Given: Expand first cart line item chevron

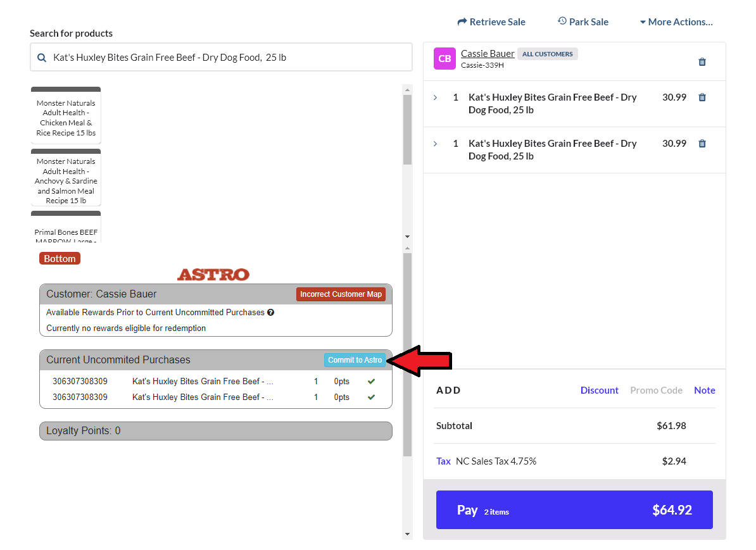Looking at the screenshot, I should click(x=435, y=97).
